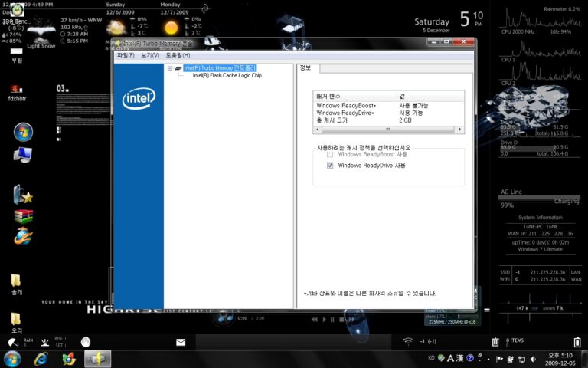Click the horizontal scrollbar thumb in the parameter table

[x=387, y=130]
